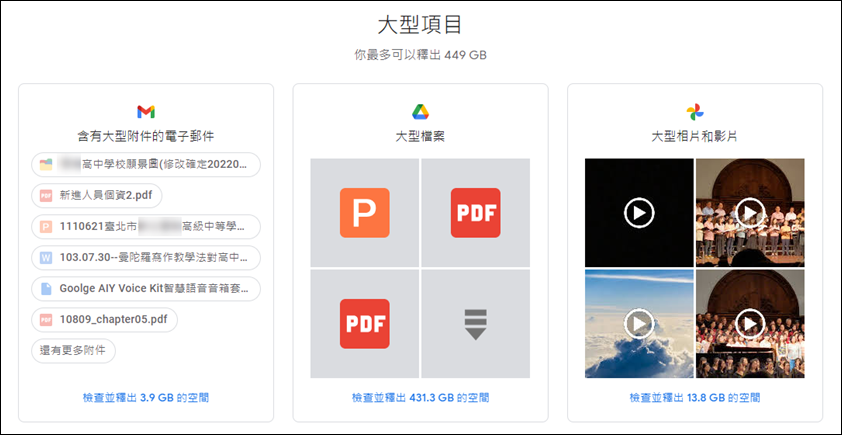Click the 大型檔案 heading

pos(420,136)
